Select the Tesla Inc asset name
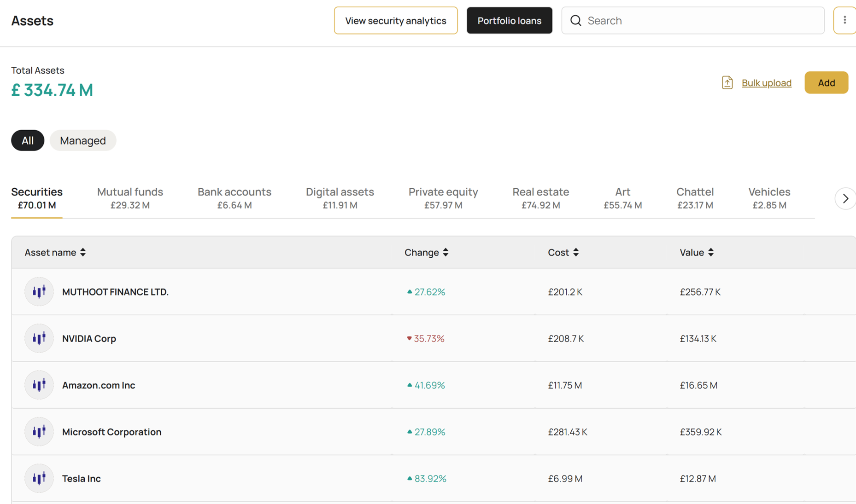Viewport: 856px width, 504px height. (x=82, y=479)
